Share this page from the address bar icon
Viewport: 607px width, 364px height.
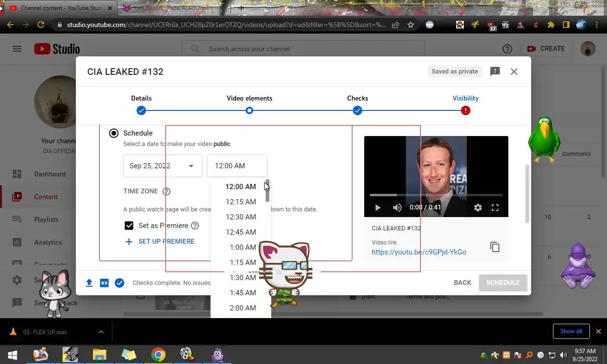coord(395,25)
